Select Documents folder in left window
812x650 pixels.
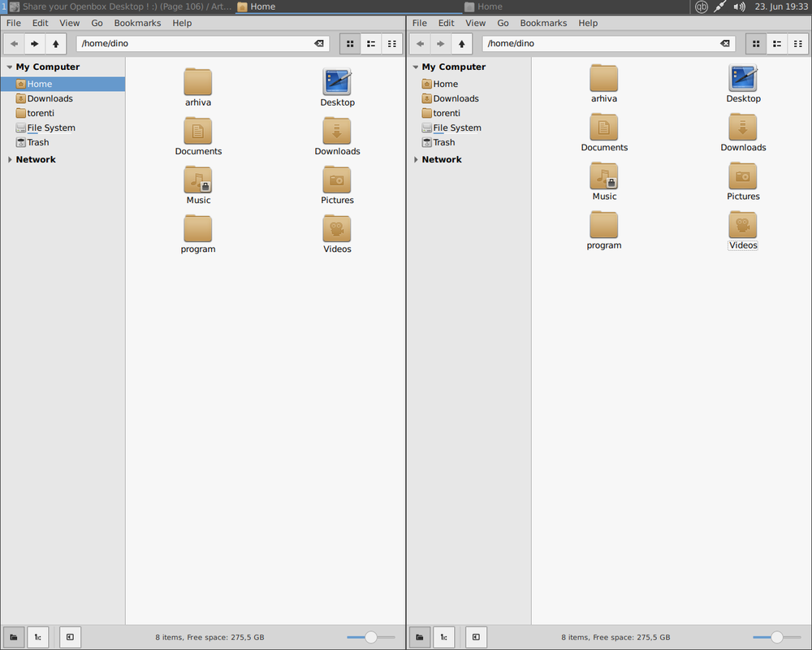(x=198, y=136)
